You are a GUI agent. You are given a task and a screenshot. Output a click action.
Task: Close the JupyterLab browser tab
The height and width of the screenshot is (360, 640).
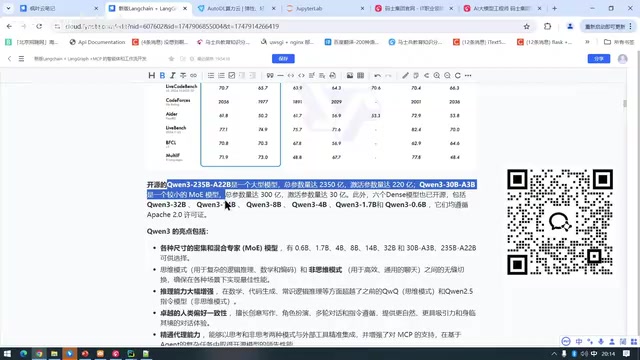[x=362, y=8]
